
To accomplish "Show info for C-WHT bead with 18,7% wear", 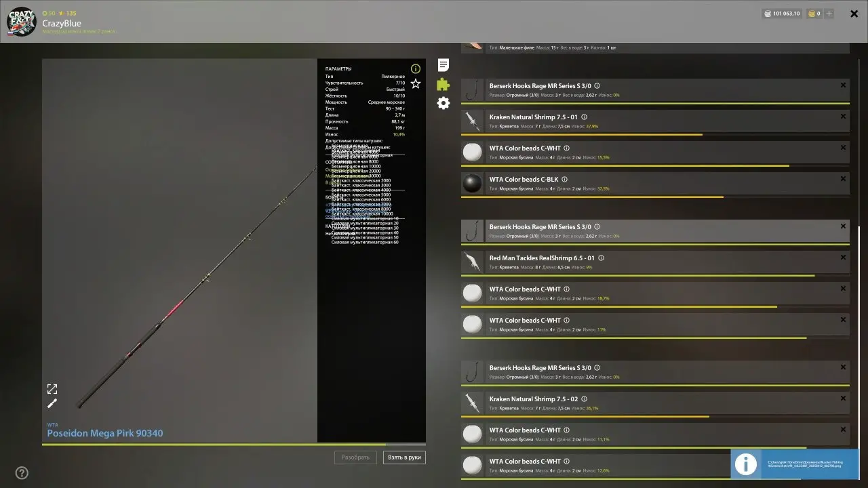I will 566,289.
